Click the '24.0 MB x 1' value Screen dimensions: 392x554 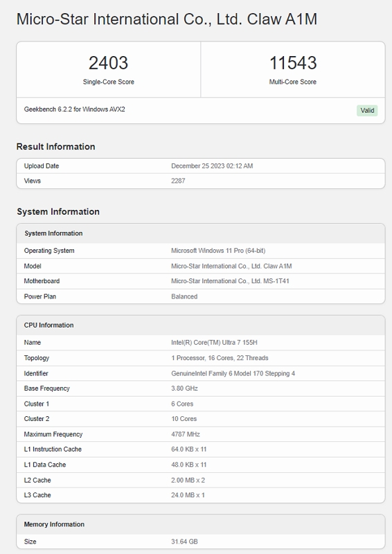pos(188,495)
